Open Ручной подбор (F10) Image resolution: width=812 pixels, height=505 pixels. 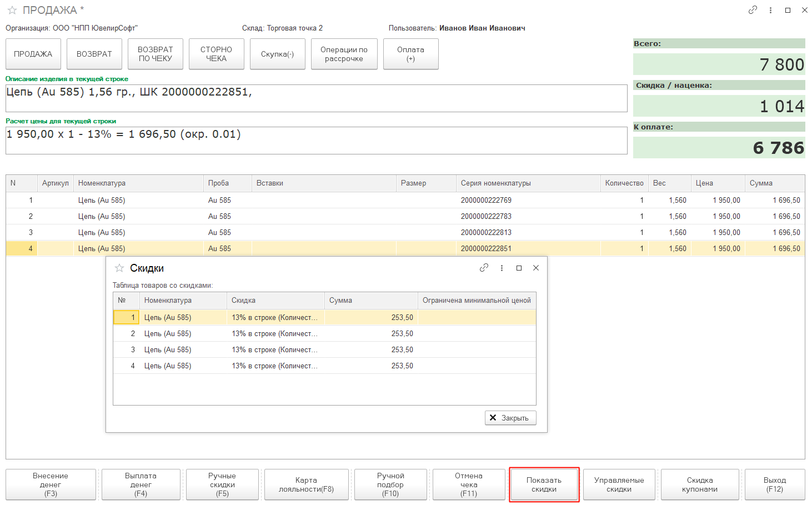390,484
